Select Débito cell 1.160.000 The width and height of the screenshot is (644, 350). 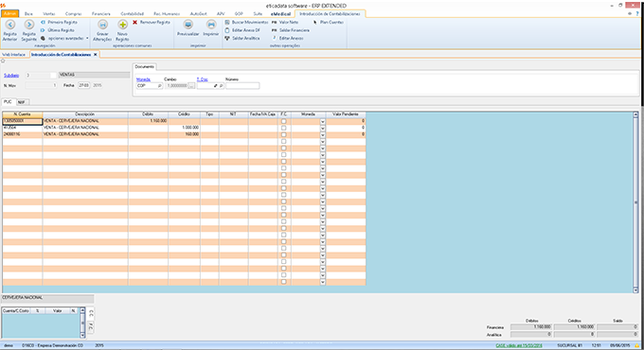tap(148, 121)
